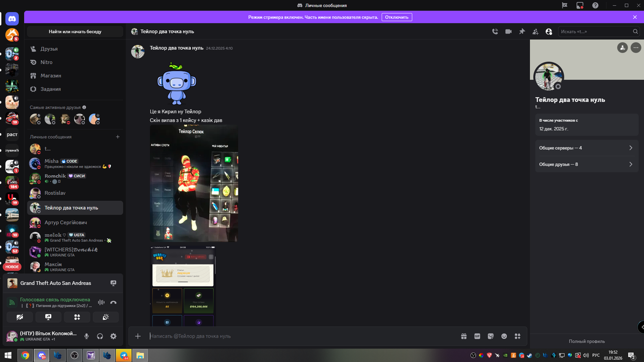Open pinned messages
Viewport: 644px width, 362px height.
point(522,32)
